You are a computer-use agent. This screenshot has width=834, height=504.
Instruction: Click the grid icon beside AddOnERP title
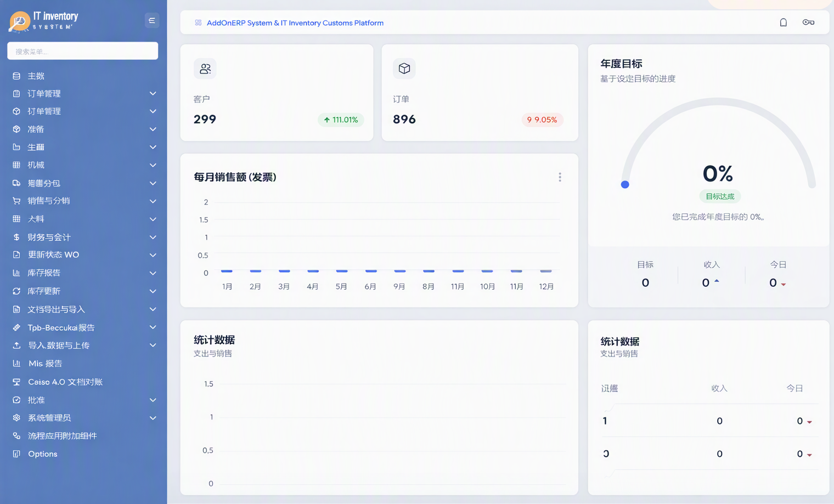(x=198, y=23)
